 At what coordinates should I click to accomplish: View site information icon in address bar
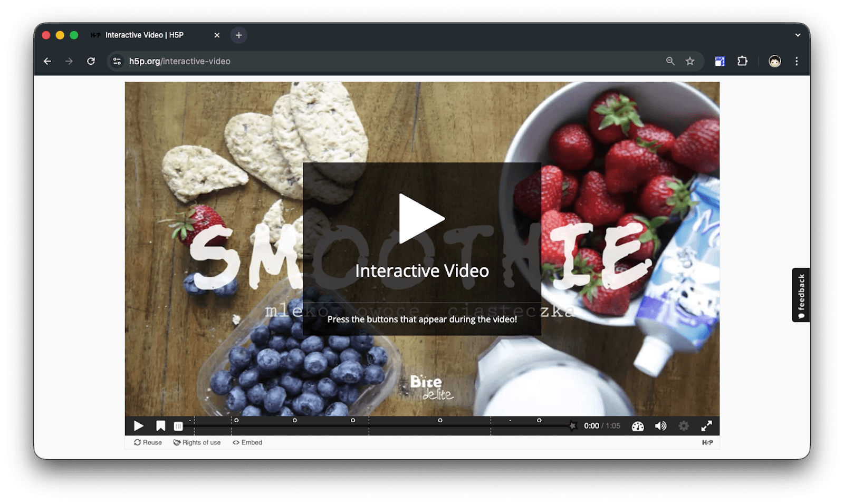click(117, 61)
